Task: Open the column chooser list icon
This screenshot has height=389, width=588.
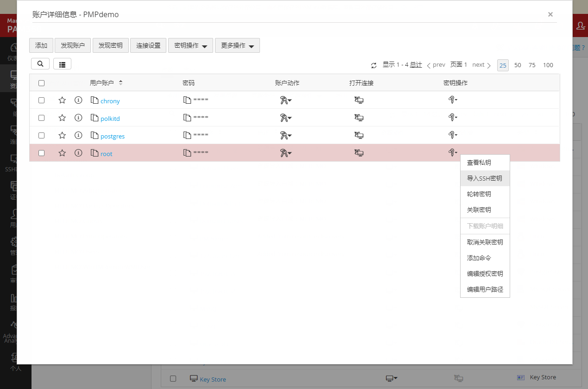Action: click(x=62, y=64)
